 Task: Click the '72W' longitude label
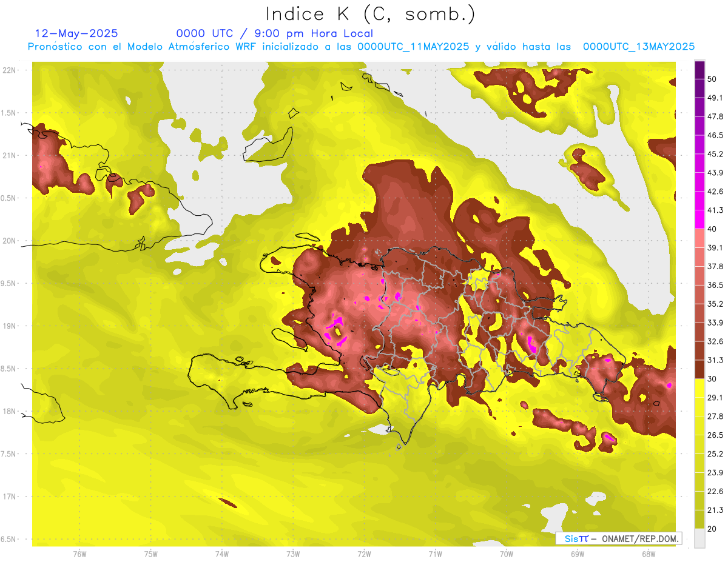pos(364,554)
